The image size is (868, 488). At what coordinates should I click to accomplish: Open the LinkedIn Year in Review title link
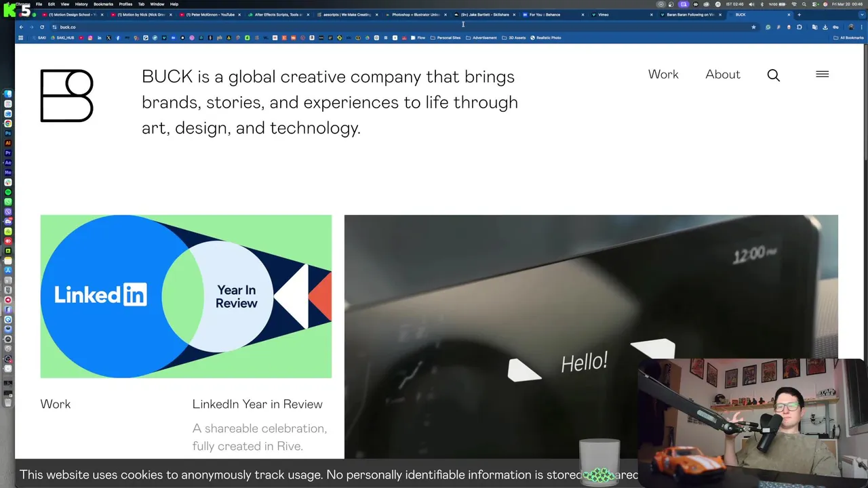(258, 404)
